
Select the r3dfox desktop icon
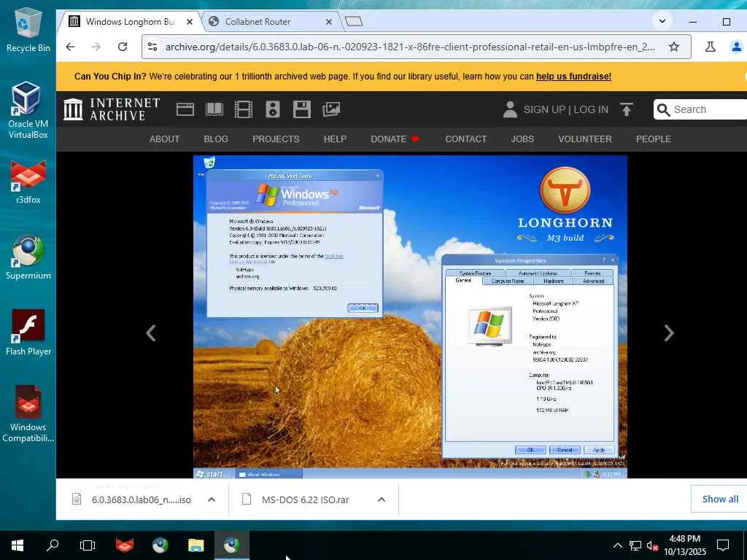[x=28, y=183]
